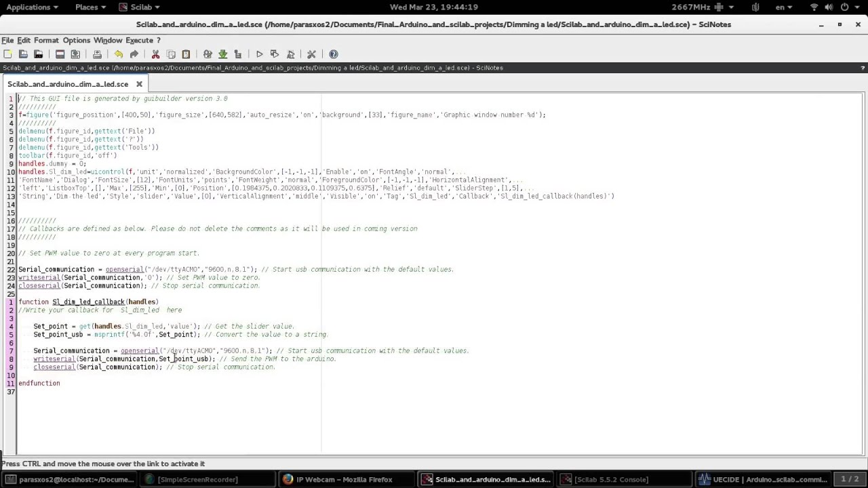
Task: Click the writeserial link on line 23
Action: [39, 278]
